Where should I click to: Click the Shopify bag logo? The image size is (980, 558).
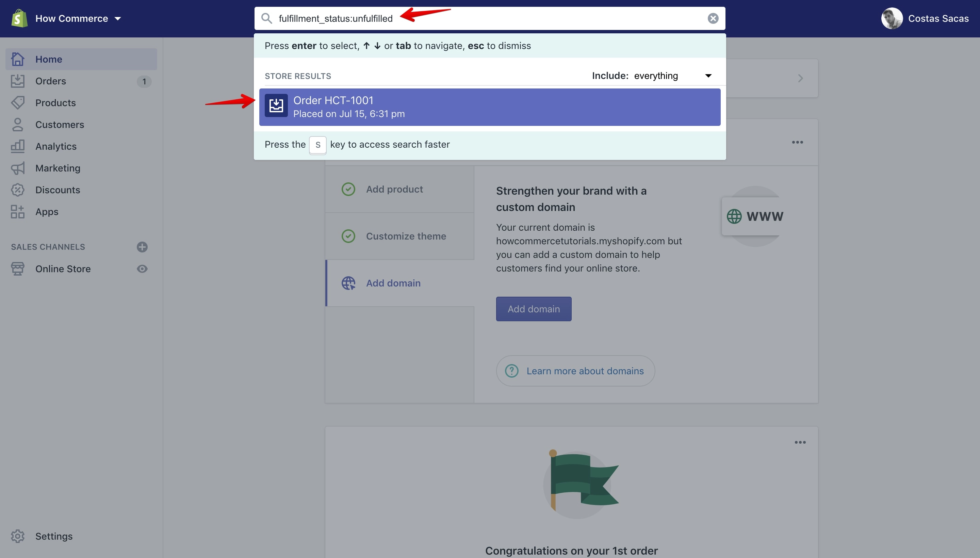click(x=19, y=18)
